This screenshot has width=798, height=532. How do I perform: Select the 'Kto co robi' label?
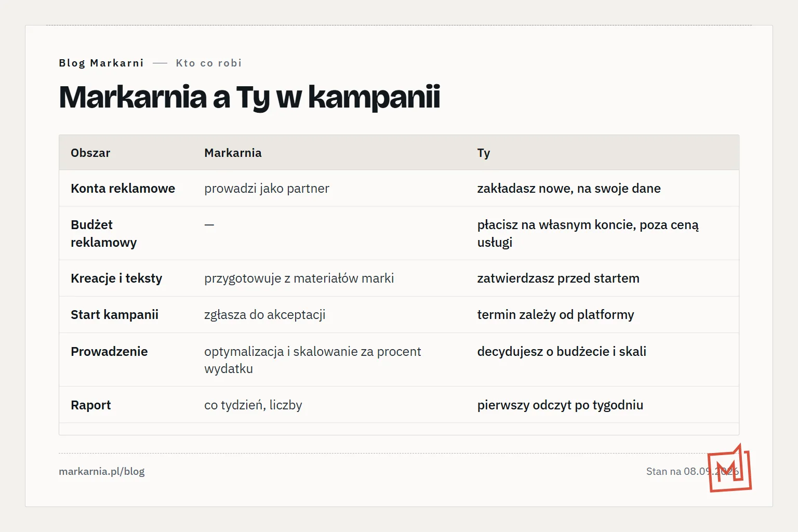[209, 63]
